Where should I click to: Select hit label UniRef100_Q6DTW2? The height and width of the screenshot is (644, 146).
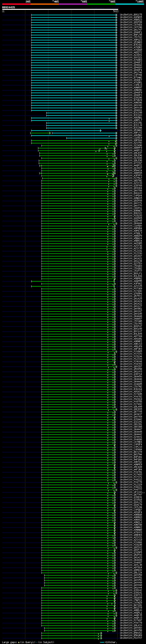tap(131, 180)
